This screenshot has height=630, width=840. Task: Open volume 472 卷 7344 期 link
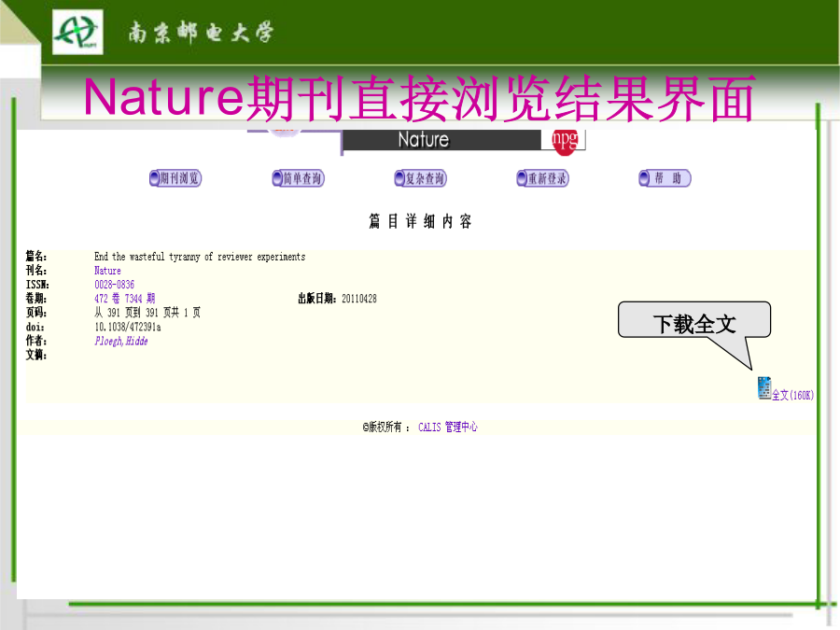point(125,299)
